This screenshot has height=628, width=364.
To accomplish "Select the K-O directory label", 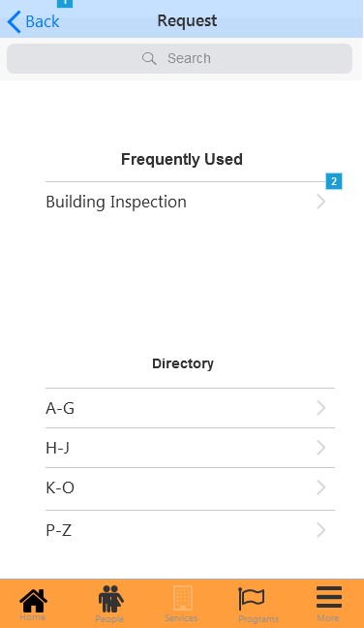I will tap(60, 487).
